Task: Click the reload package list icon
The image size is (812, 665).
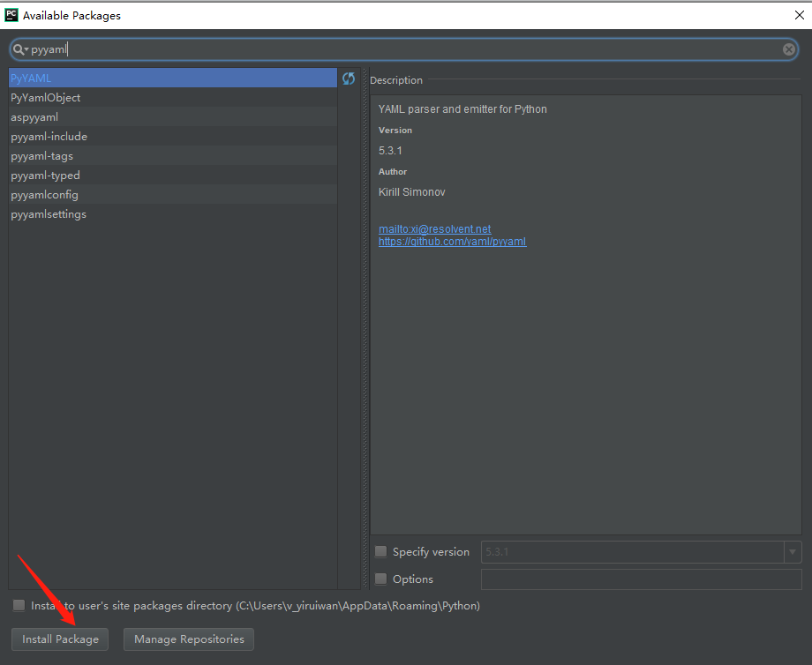Action: (x=349, y=78)
